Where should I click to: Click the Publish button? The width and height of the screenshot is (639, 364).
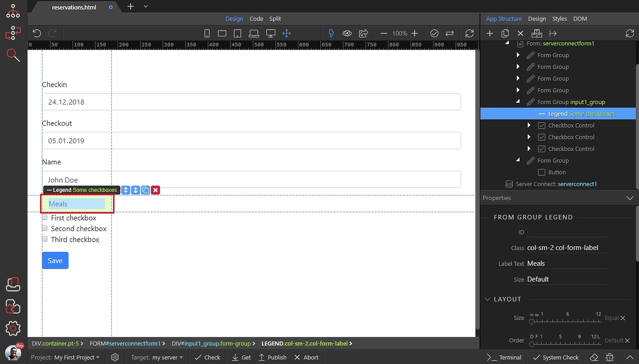pos(272,357)
